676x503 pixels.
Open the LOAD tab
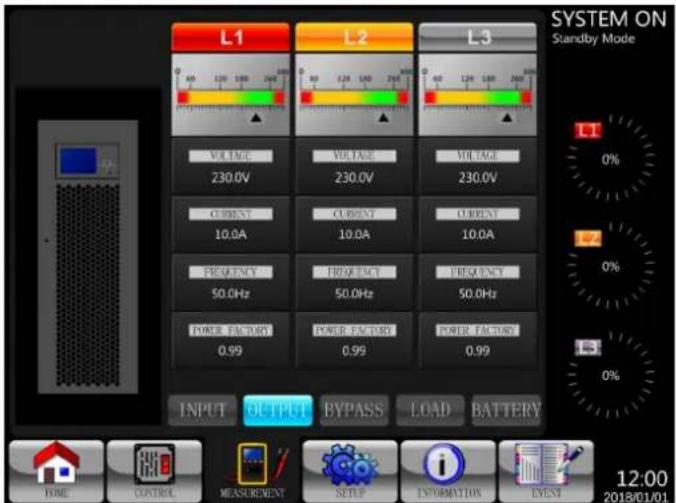(x=430, y=410)
